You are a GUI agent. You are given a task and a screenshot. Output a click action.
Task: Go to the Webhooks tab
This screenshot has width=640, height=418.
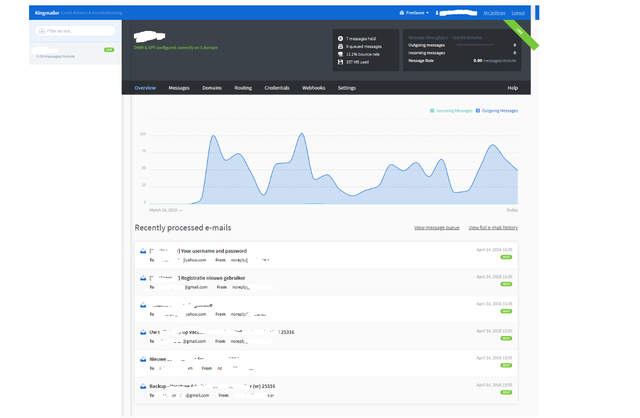(314, 88)
